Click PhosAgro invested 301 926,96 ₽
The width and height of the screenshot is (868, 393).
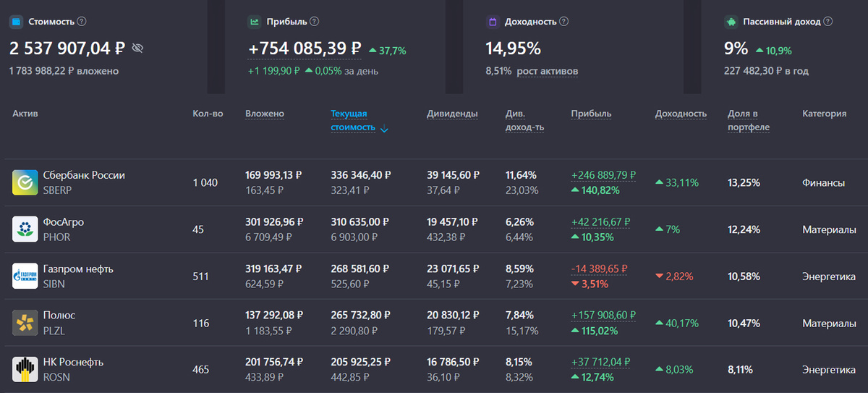coord(274,221)
